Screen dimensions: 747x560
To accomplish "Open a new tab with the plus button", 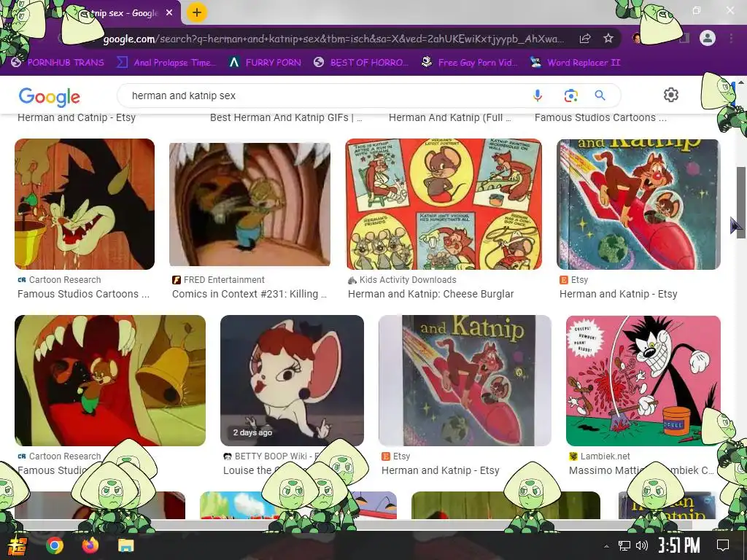I will click(x=197, y=12).
